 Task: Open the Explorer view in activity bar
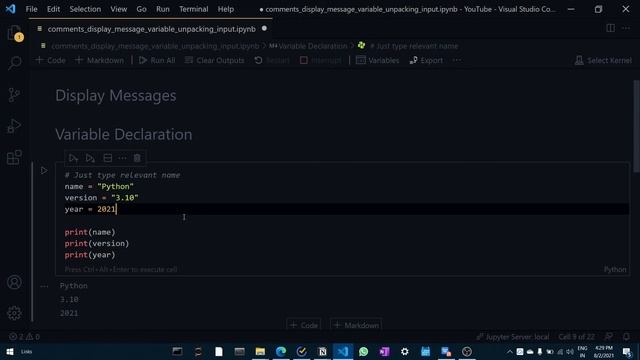(15, 33)
